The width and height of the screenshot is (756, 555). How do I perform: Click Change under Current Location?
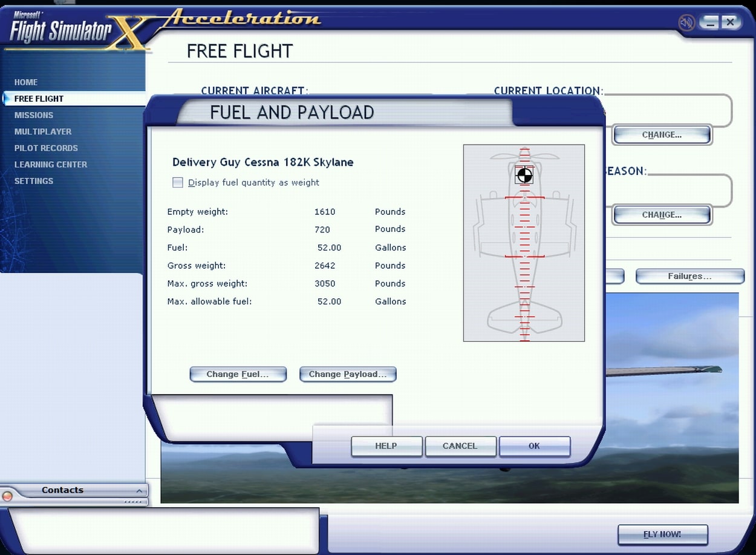(662, 135)
